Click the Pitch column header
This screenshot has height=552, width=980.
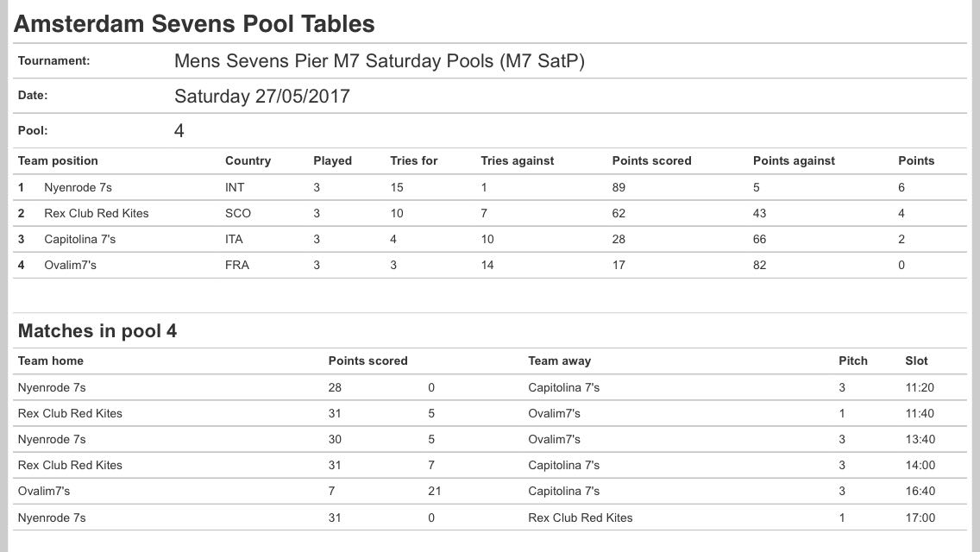point(853,361)
